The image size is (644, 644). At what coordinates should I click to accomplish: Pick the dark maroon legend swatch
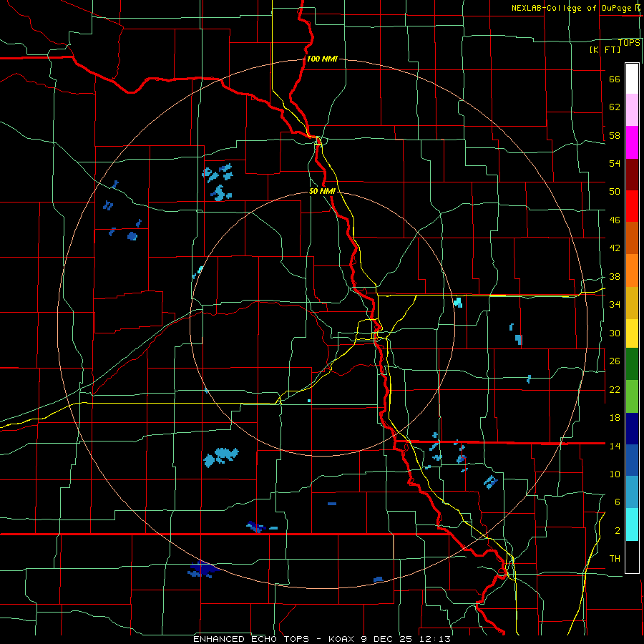point(632,175)
